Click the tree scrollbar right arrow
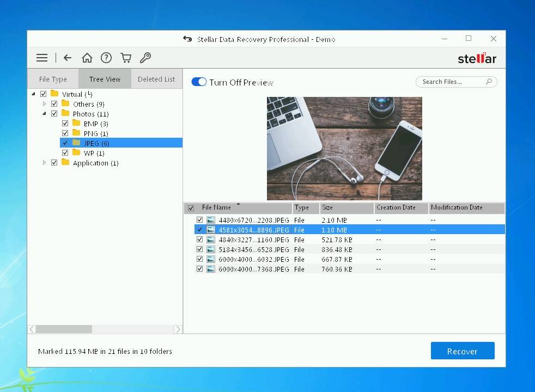 click(x=178, y=329)
